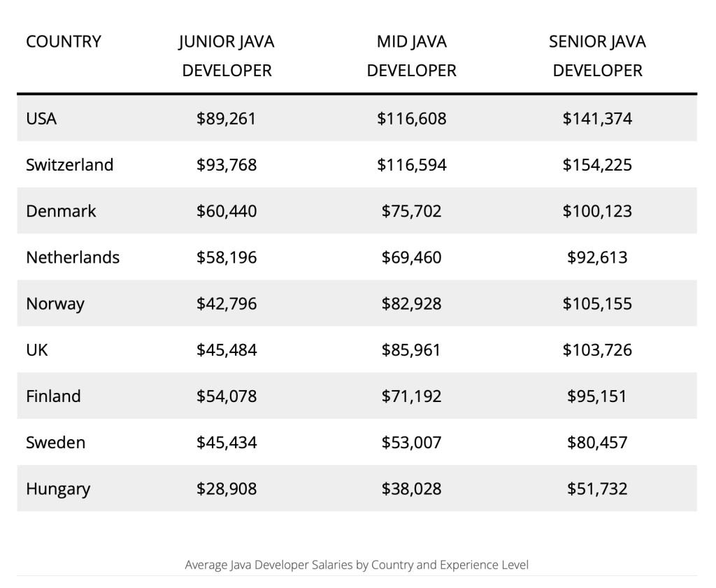Select the UK row label
Screen dimensions: 716x588
37,350
